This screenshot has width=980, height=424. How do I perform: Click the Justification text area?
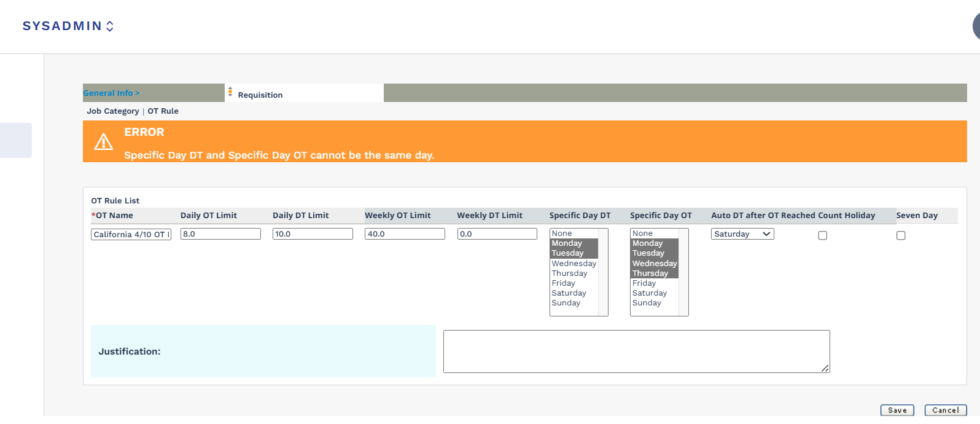pos(637,351)
